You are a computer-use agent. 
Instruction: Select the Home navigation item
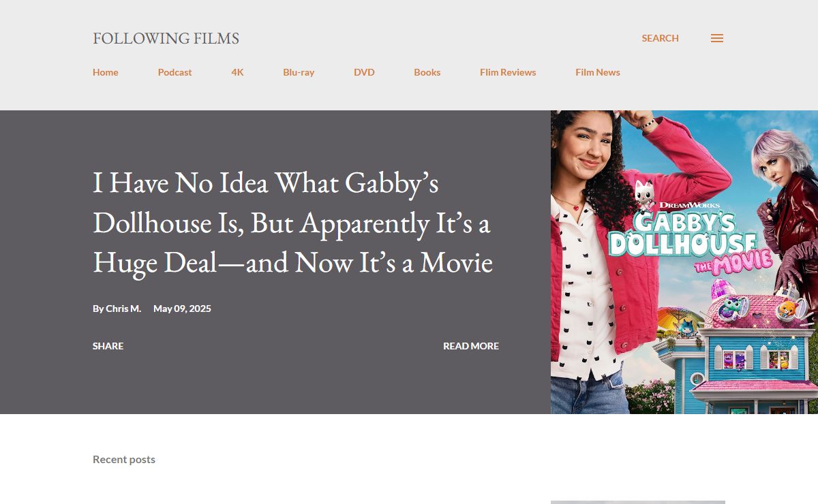tap(106, 72)
